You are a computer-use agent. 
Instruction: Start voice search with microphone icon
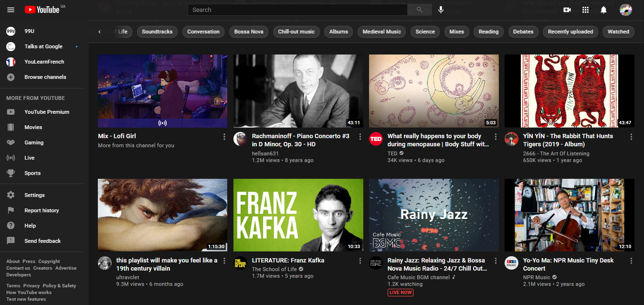point(441,10)
